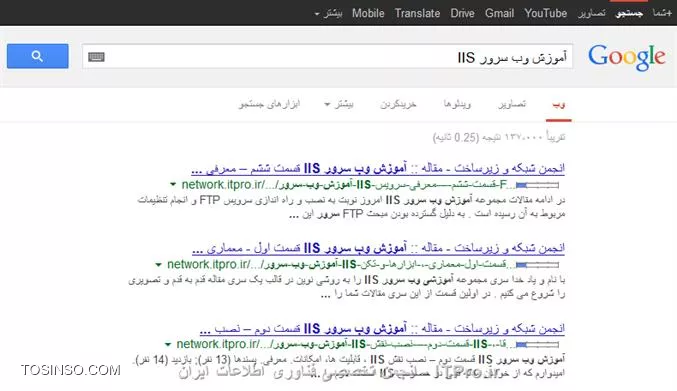Screen dimensions: 677x391
Task: Open Mobile from the top bar
Action: pos(368,13)
